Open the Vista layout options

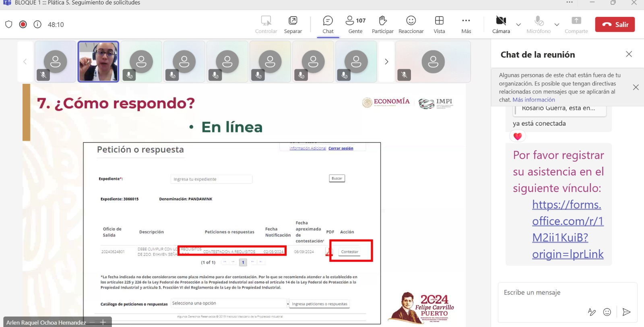pos(439,24)
